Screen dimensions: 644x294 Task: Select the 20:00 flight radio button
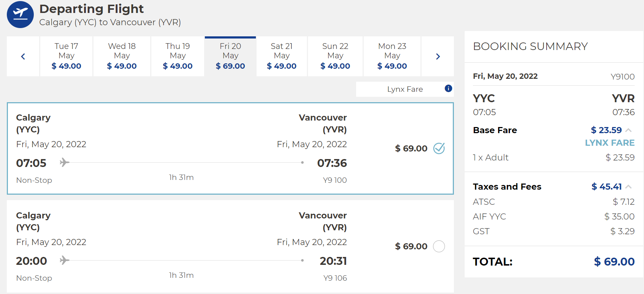[x=439, y=246]
